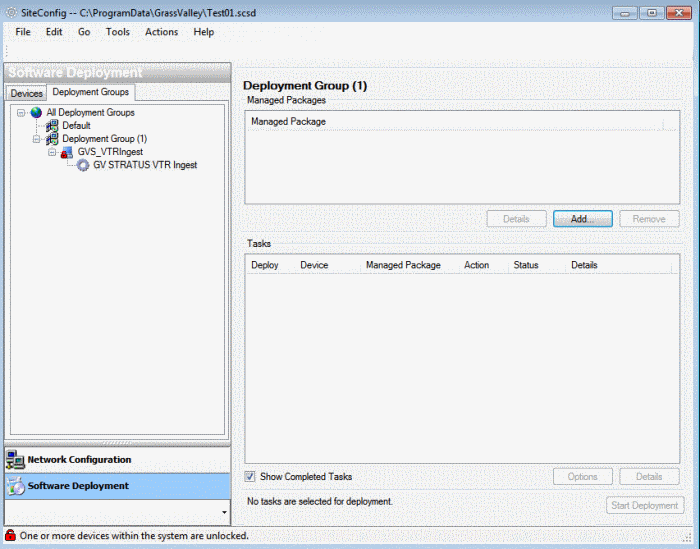Click the SiteConfig title bar app icon

[x=11, y=12]
